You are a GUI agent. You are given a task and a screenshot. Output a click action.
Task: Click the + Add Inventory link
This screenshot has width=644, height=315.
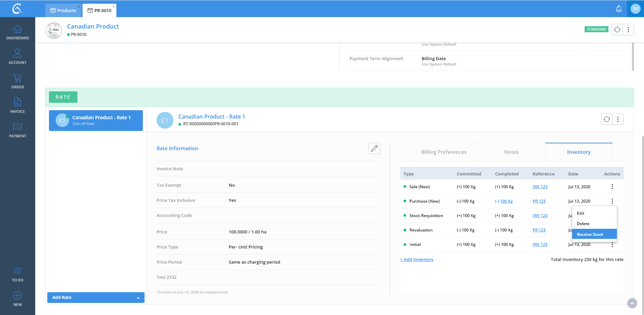pyautogui.click(x=417, y=259)
